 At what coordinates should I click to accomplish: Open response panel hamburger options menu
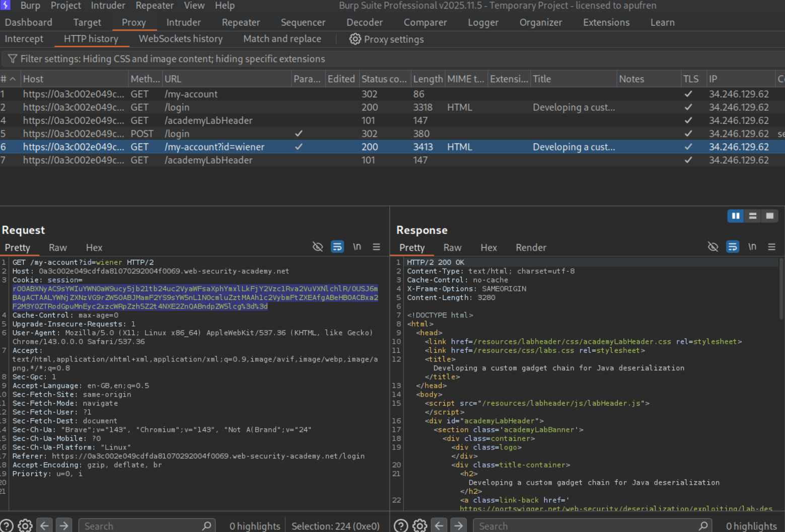771,247
